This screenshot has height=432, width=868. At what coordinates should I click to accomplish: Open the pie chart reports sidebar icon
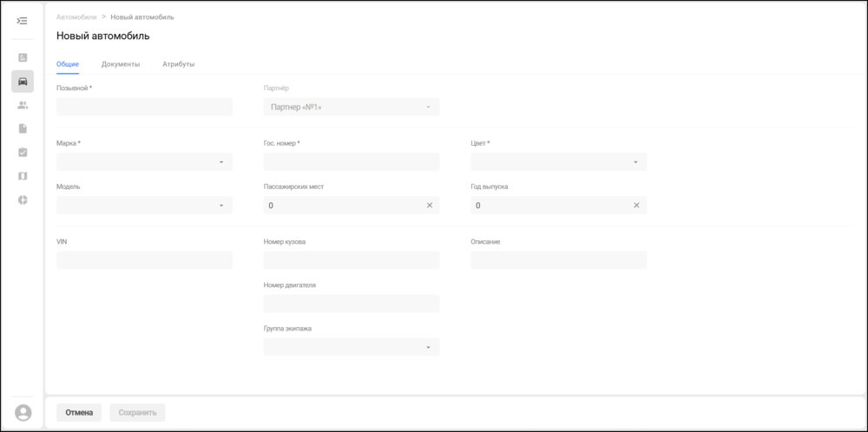23,200
